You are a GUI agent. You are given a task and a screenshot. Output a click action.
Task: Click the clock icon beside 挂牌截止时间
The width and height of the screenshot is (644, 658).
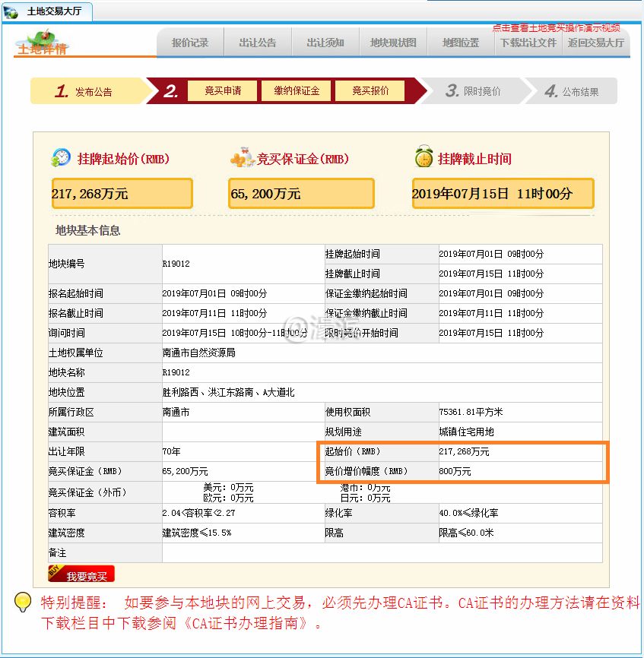pos(424,158)
